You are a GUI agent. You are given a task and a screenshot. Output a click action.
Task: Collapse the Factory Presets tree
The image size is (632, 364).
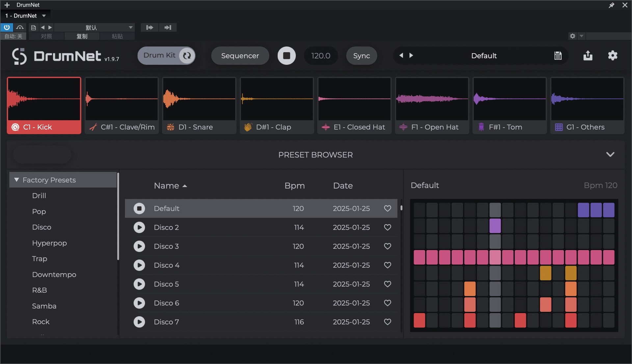(x=16, y=180)
